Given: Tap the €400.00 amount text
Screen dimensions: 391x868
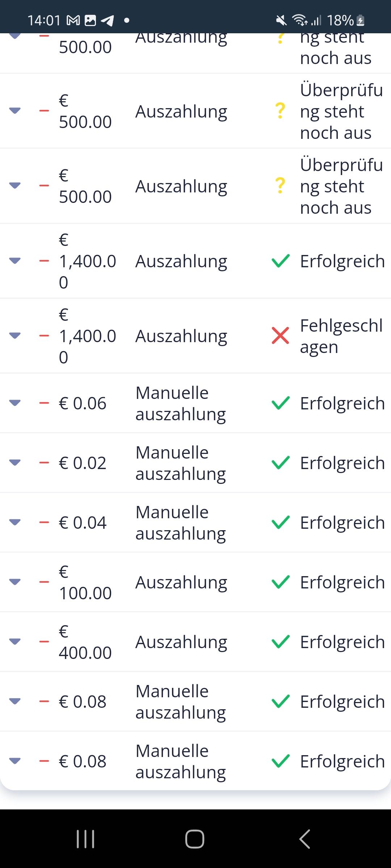Looking at the screenshot, I should (x=85, y=642).
